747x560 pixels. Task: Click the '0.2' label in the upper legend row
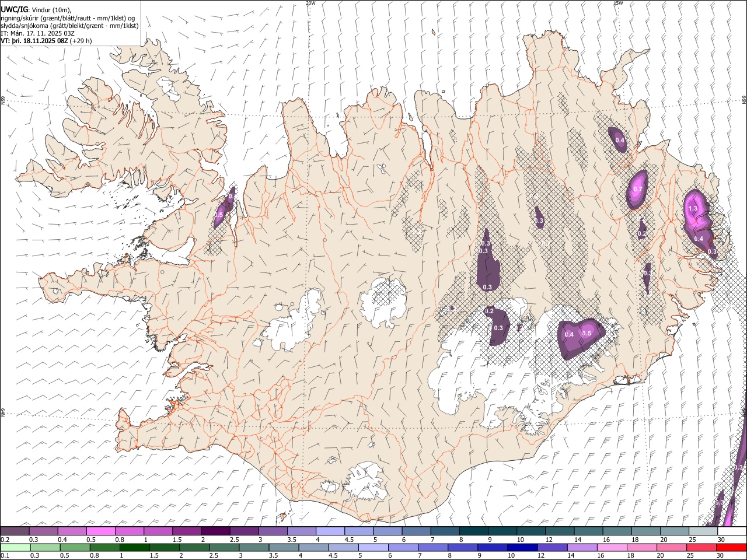[x=5, y=540]
